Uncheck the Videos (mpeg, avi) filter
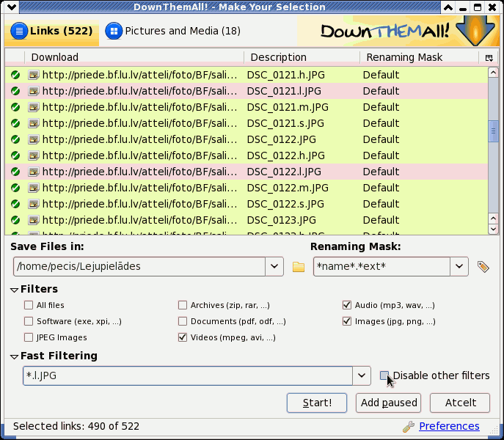Screen dimensions: 504x440 [x=183, y=337]
